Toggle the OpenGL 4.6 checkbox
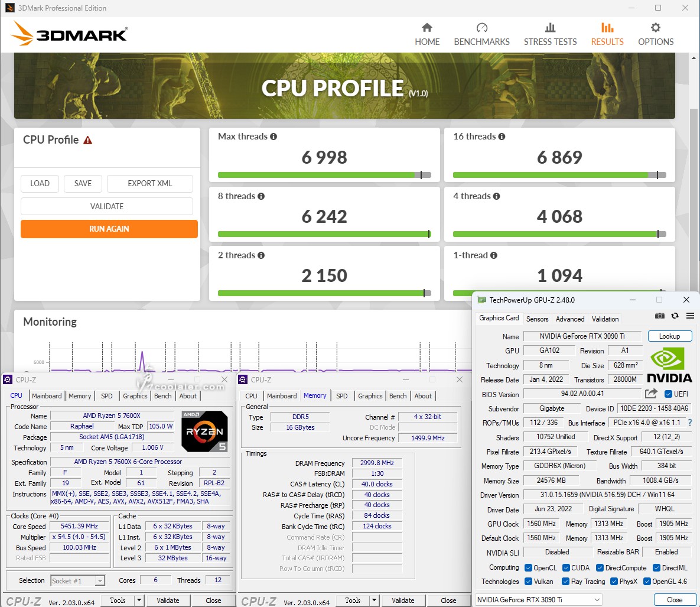Viewport: 700px width, 607px height. [x=647, y=581]
